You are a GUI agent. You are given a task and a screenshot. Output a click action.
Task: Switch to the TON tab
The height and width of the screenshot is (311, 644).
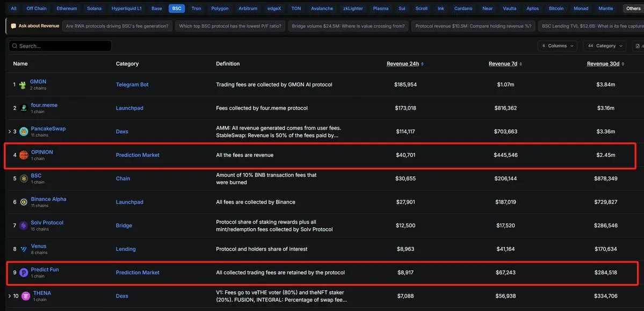tap(296, 8)
